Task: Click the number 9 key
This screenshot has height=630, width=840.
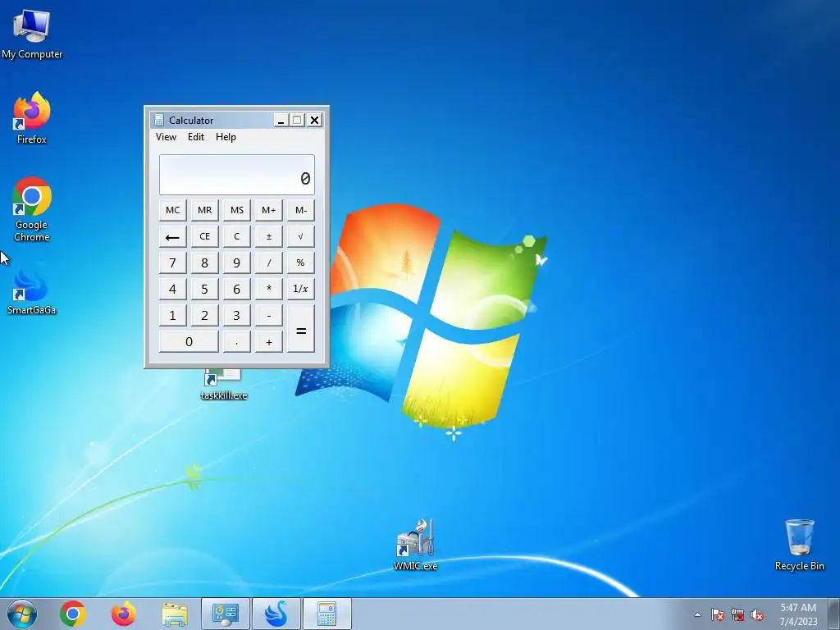Action: pyautogui.click(x=237, y=262)
